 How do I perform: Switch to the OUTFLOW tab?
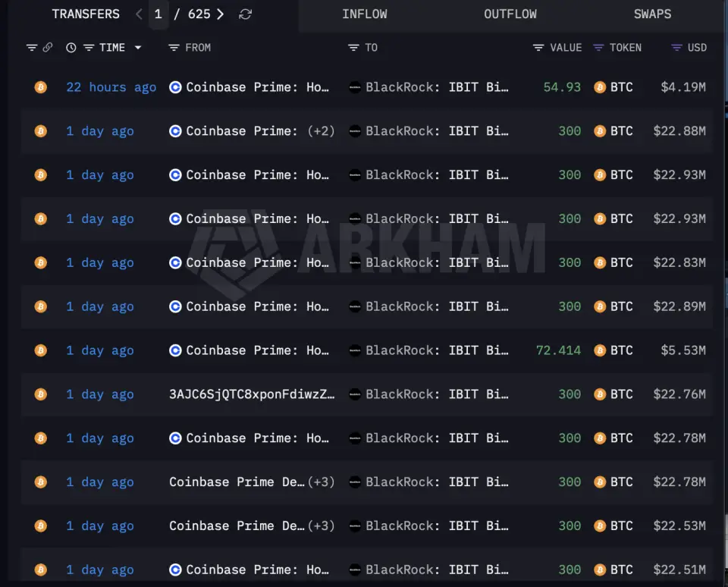[x=510, y=14]
